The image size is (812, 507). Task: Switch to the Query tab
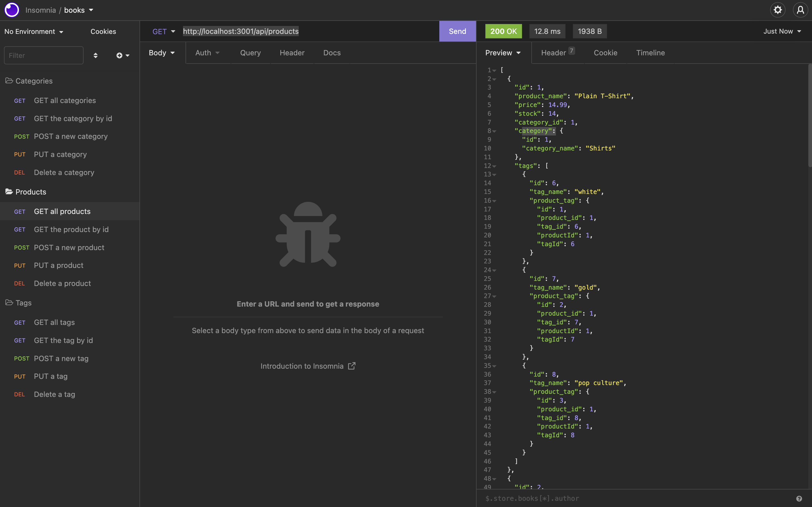pyautogui.click(x=250, y=53)
